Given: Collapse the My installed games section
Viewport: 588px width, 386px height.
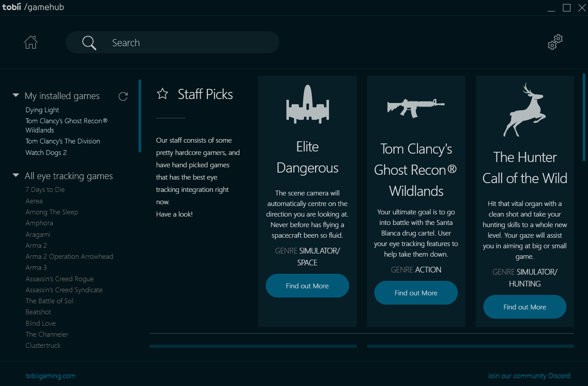Looking at the screenshot, I should click(x=16, y=95).
